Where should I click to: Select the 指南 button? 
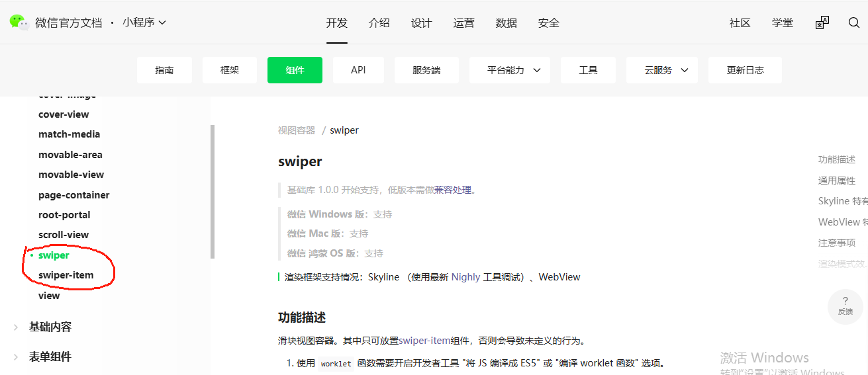164,70
